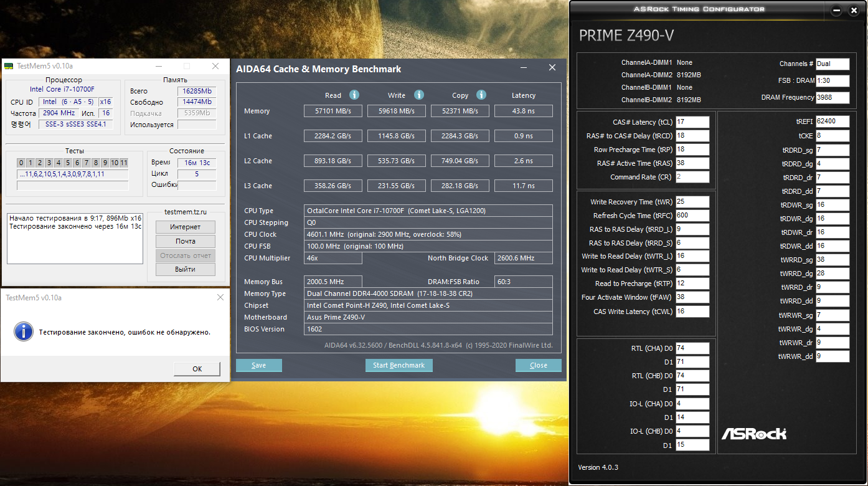Select the L1 Cache Write value 1145.8 GB/s
The image size is (868, 486).
(397, 136)
